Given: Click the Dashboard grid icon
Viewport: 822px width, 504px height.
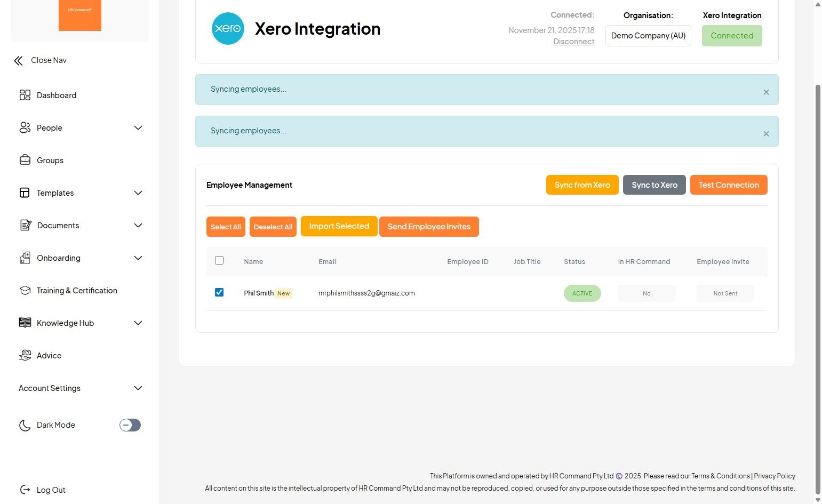Looking at the screenshot, I should coord(25,95).
